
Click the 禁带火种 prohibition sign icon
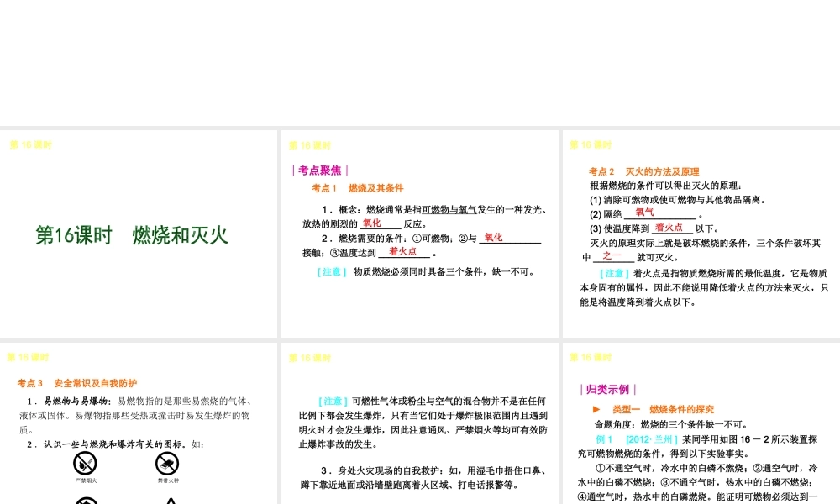click(x=167, y=464)
